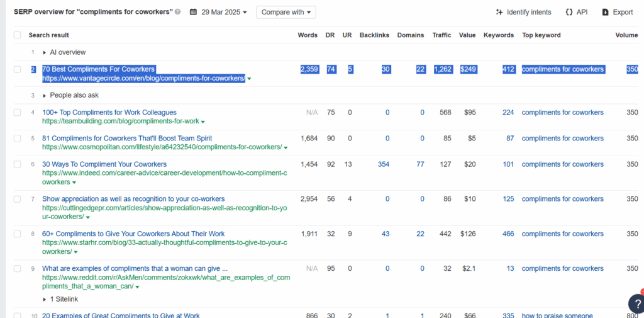Open the help chat bubble with question mark
644x318 pixels.
(636, 304)
